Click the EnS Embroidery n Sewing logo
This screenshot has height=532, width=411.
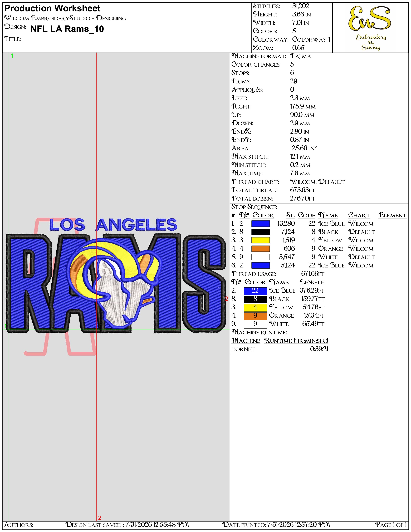point(370,28)
